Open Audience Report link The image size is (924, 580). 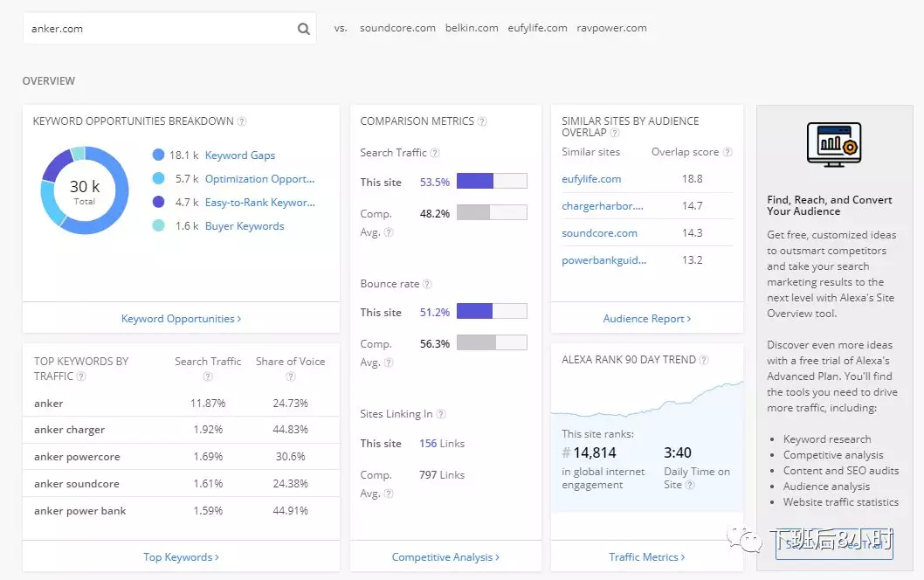[647, 319]
